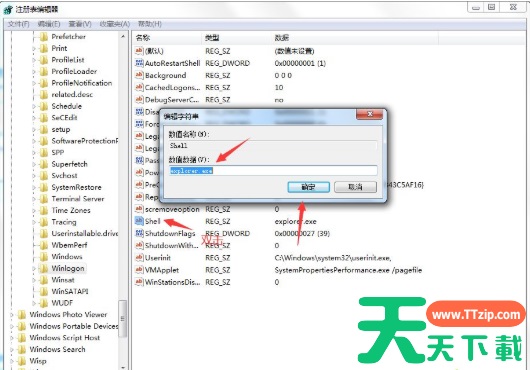Open the Edit (编辑) menu

(x=49, y=24)
